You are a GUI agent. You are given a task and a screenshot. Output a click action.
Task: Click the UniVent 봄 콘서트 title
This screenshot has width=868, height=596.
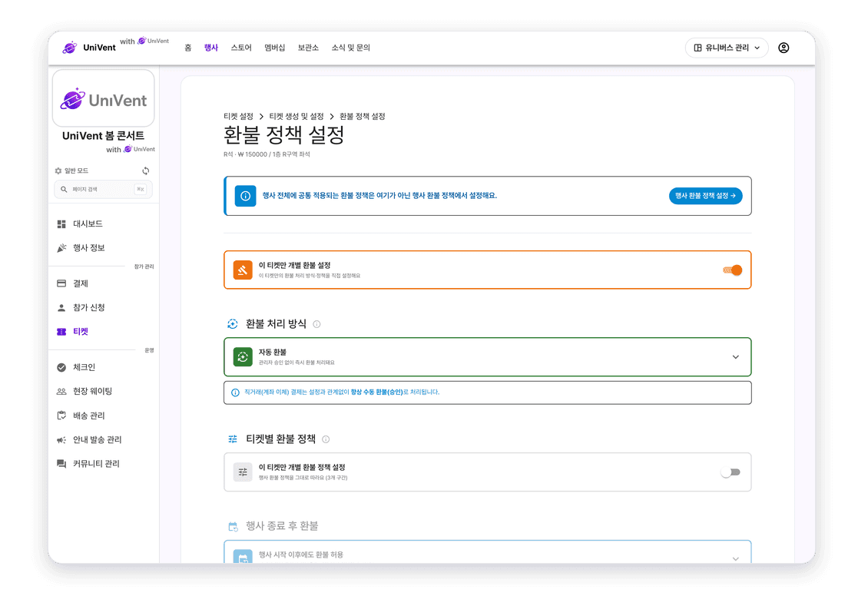(104, 136)
